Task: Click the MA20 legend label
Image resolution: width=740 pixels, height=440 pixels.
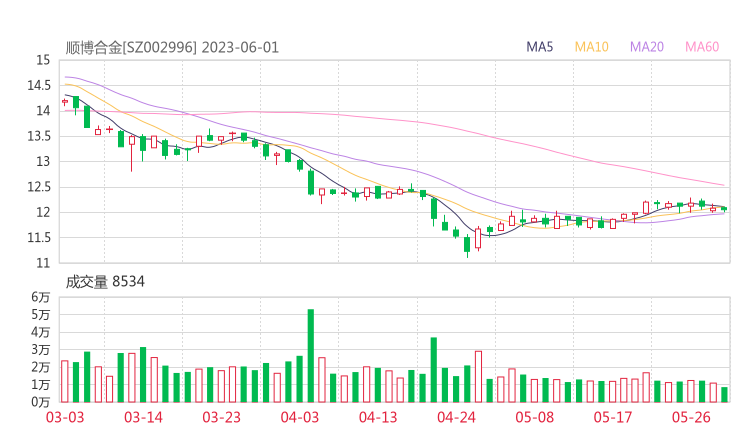Action: point(647,47)
